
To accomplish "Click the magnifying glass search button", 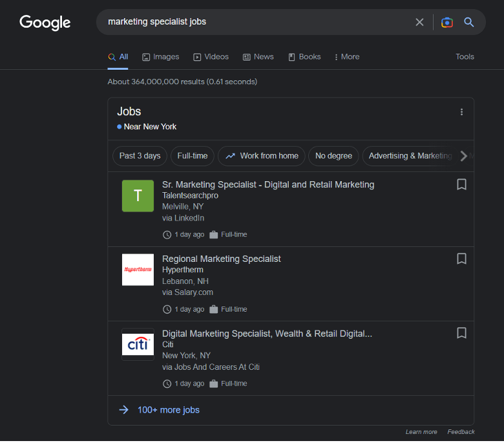I will (468, 22).
